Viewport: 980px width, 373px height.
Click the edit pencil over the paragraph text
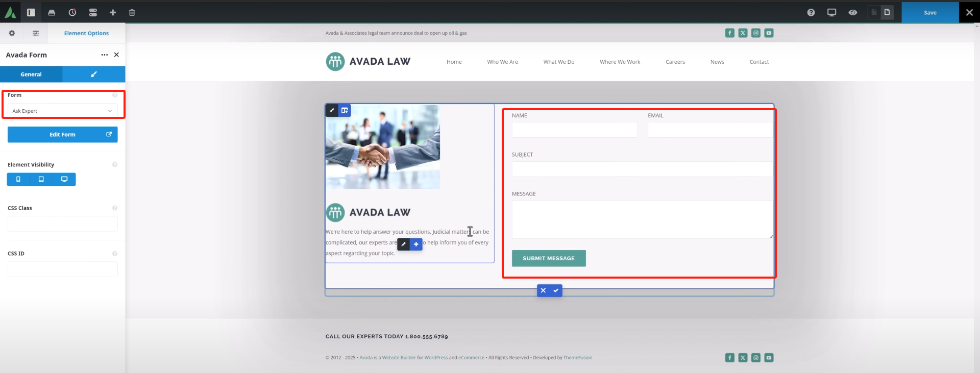[x=403, y=244]
